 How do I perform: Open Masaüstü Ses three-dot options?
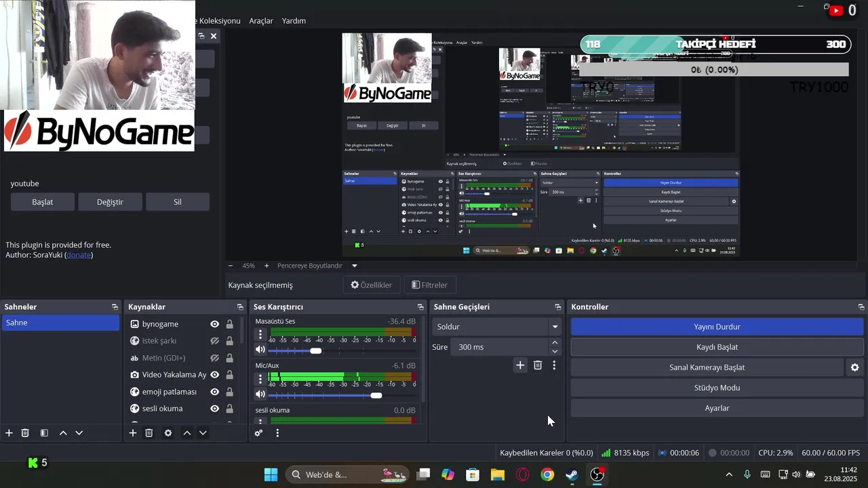pyautogui.click(x=260, y=334)
